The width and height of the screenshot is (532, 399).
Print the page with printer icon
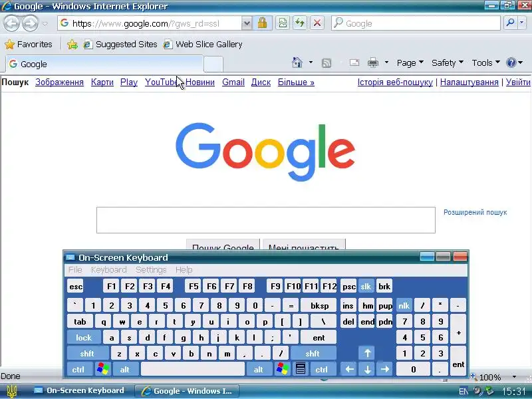[373, 63]
